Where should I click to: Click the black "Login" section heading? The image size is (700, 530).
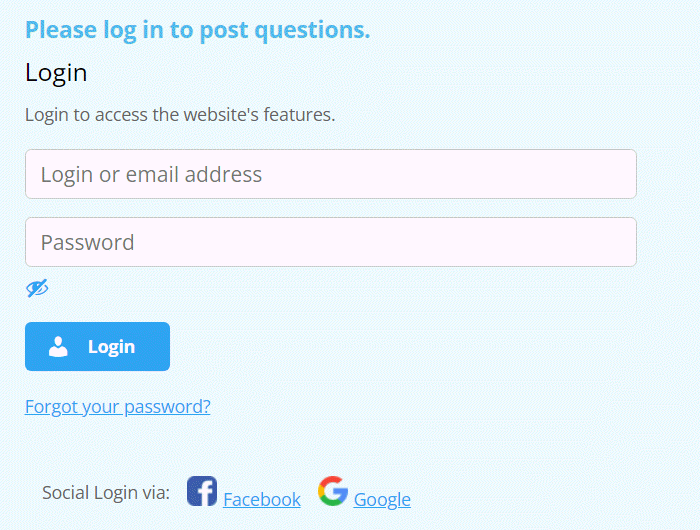coord(56,73)
